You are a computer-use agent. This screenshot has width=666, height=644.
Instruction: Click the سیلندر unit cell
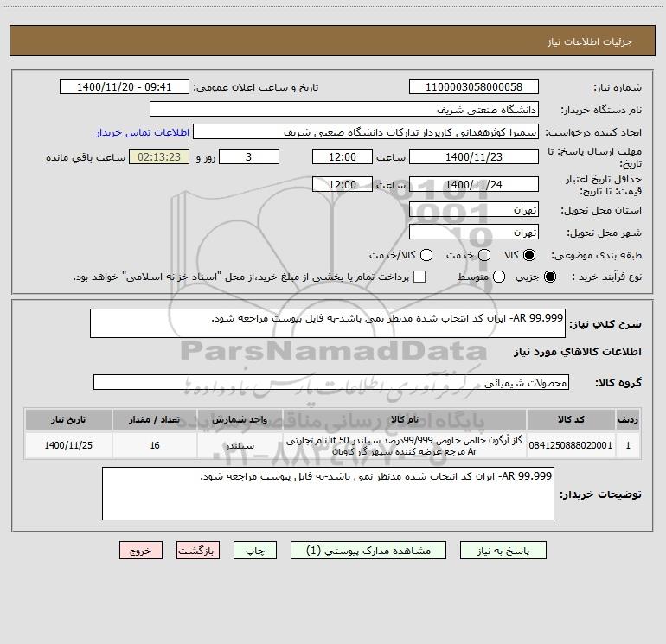coord(240,445)
